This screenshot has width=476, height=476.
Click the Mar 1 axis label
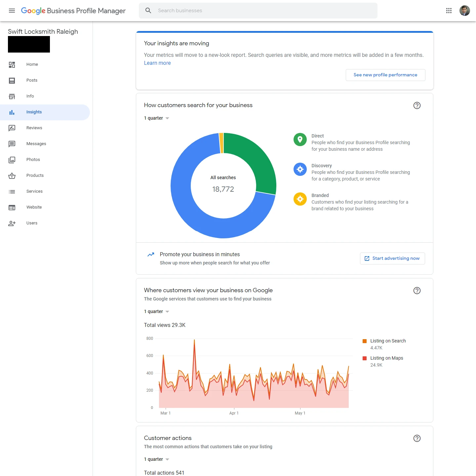pyautogui.click(x=165, y=413)
